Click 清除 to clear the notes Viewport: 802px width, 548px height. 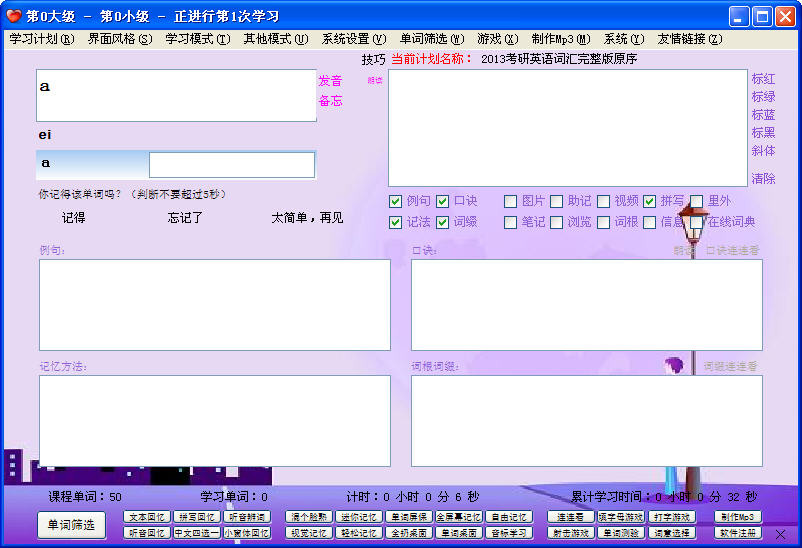(x=763, y=179)
